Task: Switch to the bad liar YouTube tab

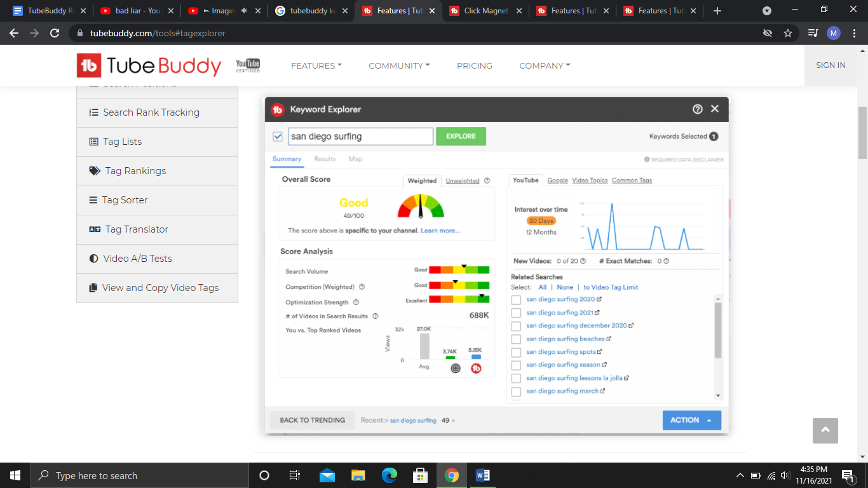Action: pyautogui.click(x=137, y=11)
